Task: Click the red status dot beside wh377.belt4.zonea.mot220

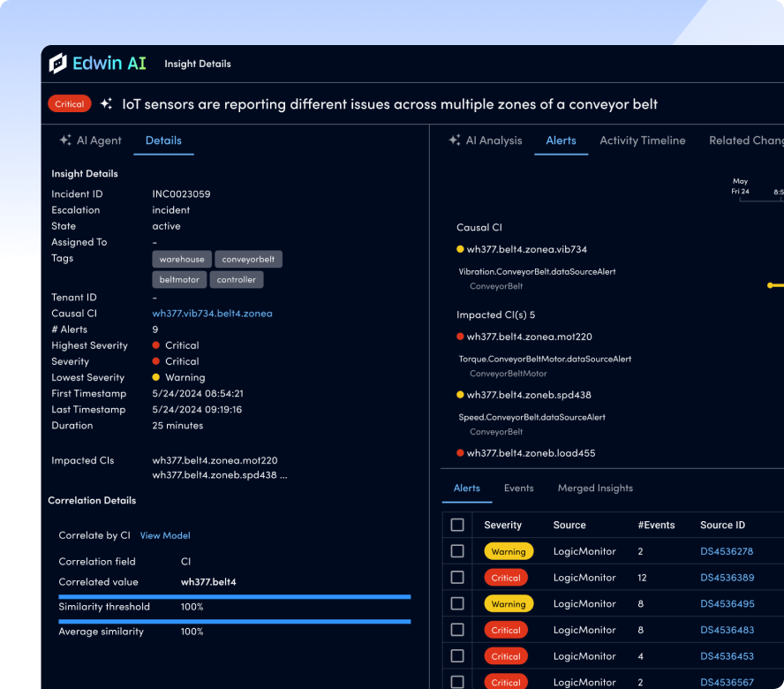Action: click(x=460, y=337)
